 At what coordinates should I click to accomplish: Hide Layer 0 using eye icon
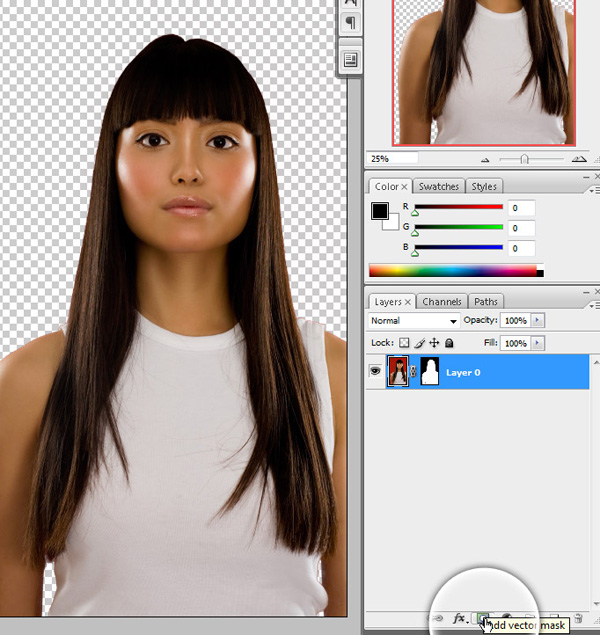click(x=375, y=371)
